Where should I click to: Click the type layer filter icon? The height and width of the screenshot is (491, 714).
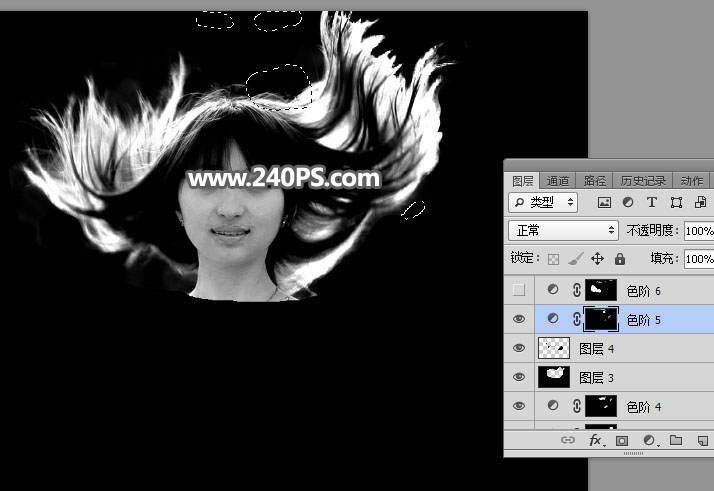coord(650,202)
